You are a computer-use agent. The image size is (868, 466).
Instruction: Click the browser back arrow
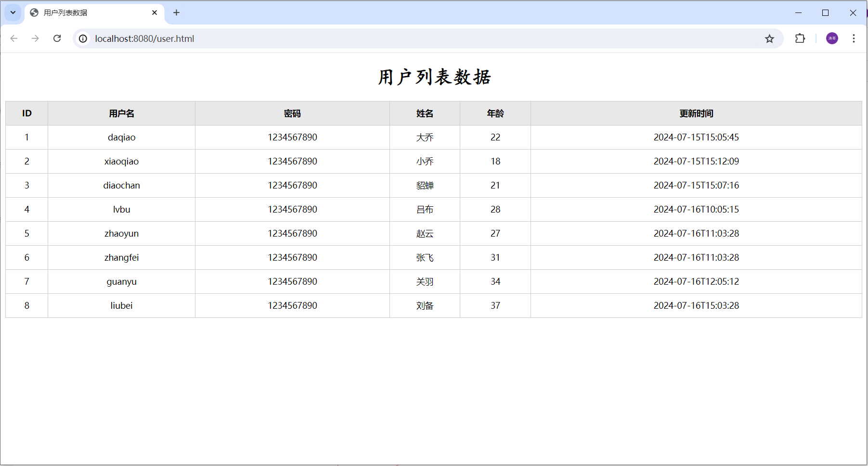point(14,38)
